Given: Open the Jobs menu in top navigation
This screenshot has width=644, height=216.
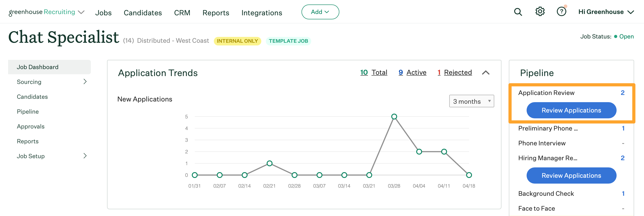Looking at the screenshot, I should coord(103,13).
